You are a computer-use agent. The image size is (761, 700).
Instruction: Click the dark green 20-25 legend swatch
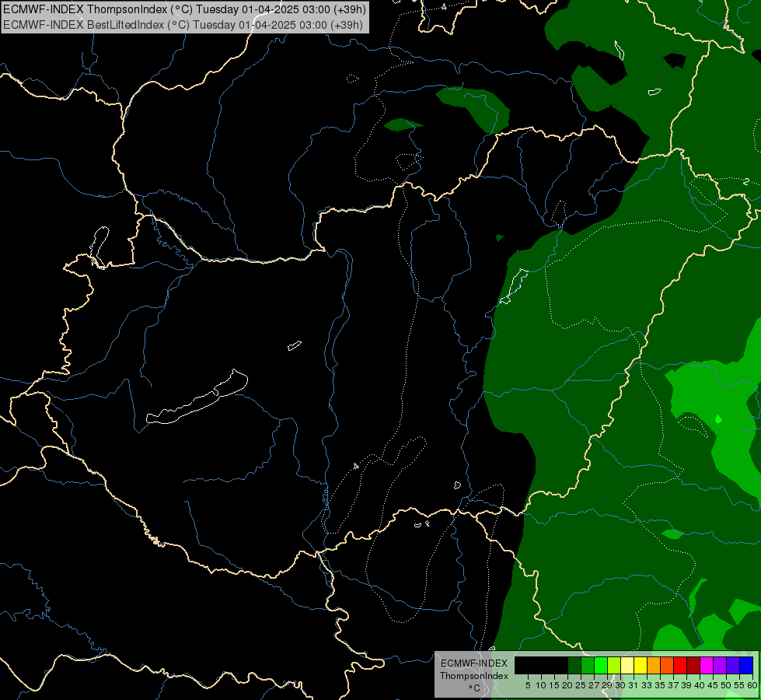click(x=574, y=665)
